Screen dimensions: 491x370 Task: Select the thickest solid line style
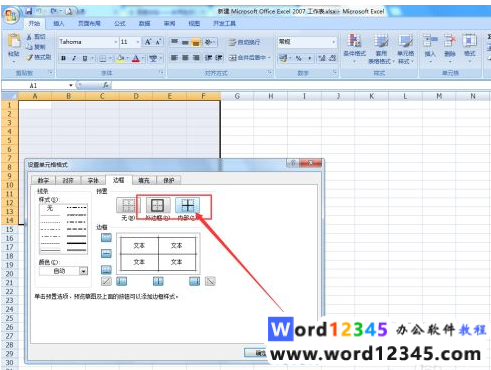pos(76,243)
